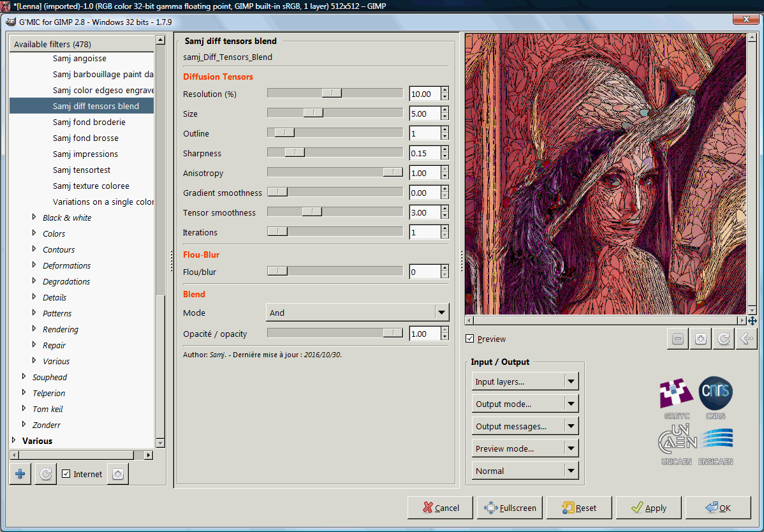Decrease the Iterations value with down arrow
The image size is (764, 532).
pyautogui.click(x=444, y=236)
